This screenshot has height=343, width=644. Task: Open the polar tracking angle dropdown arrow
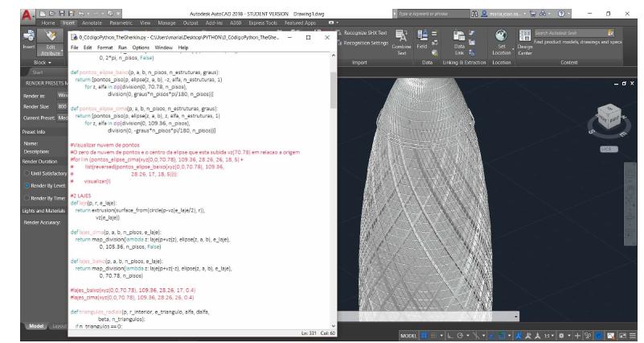pyautogui.click(x=468, y=336)
